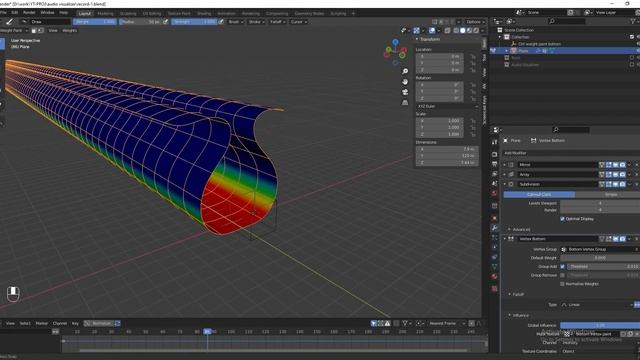
Task: Open the Falloff Type Linear dropdown
Action: (x=596, y=305)
